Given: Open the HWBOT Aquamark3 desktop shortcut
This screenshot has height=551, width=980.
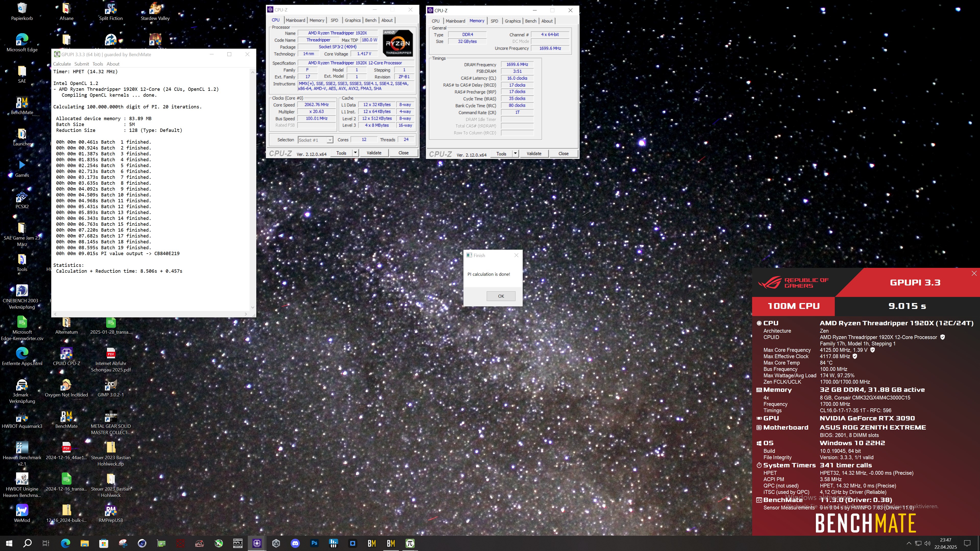Looking at the screenshot, I should coord(22,419).
